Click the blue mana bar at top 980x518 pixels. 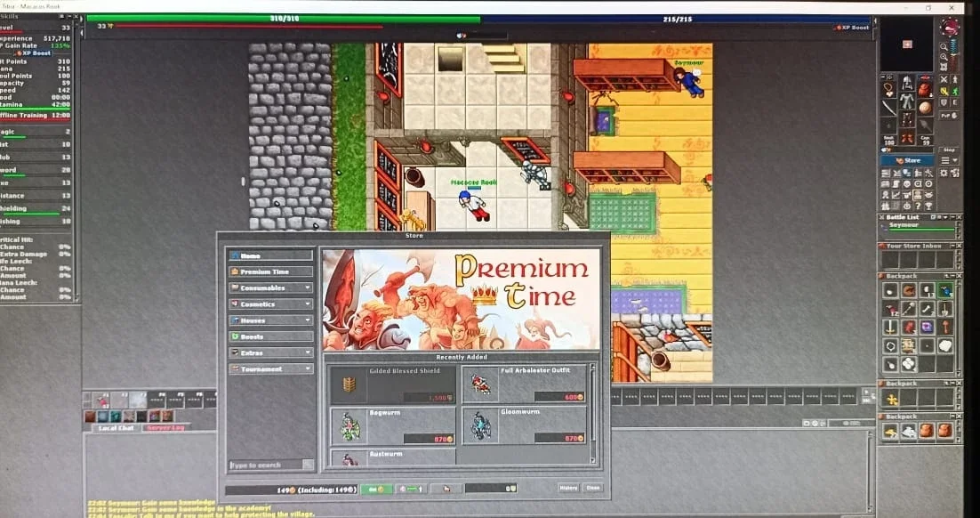[678, 19]
